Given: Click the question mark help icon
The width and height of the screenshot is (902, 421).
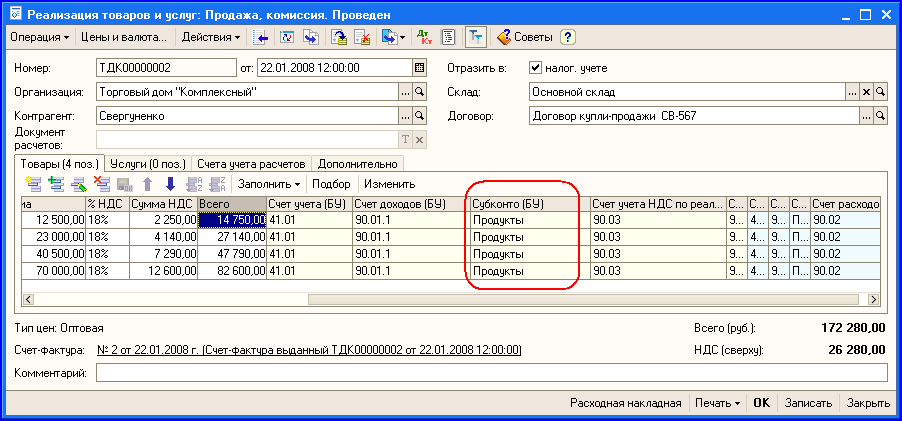Looking at the screenshot, I should [x=568, y=37].
